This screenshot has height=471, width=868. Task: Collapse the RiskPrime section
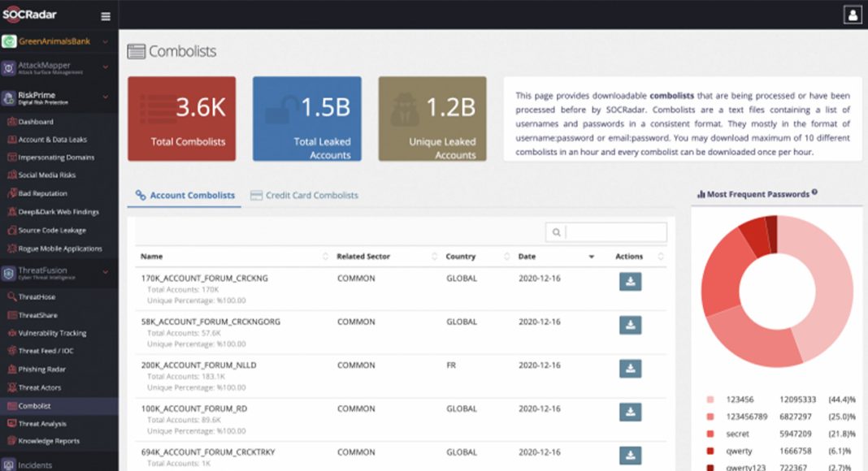pyautogui.click(x=105, y=97)
